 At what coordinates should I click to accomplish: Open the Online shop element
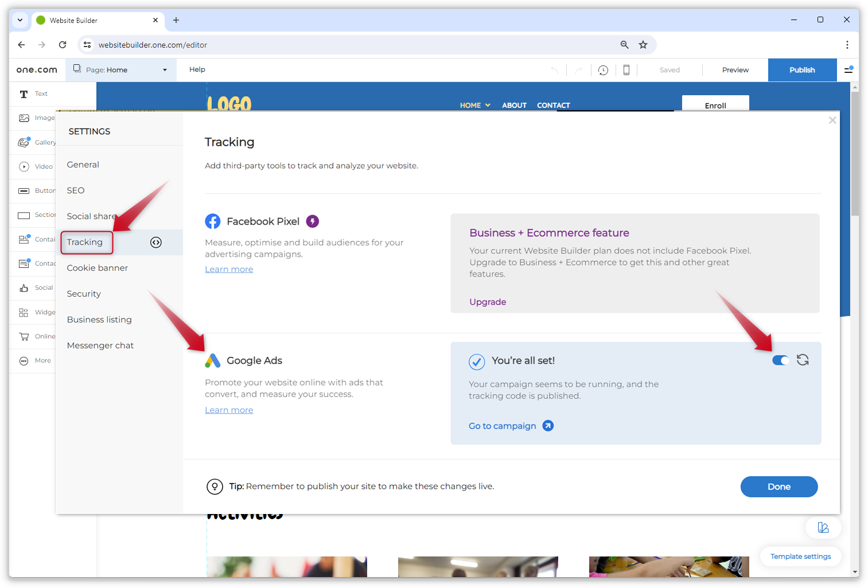click(24, 336)
